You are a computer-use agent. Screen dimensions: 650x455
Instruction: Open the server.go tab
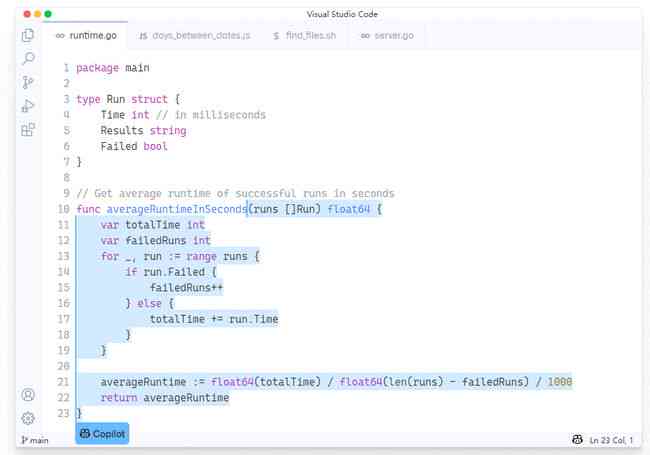[x=387, y=36]
